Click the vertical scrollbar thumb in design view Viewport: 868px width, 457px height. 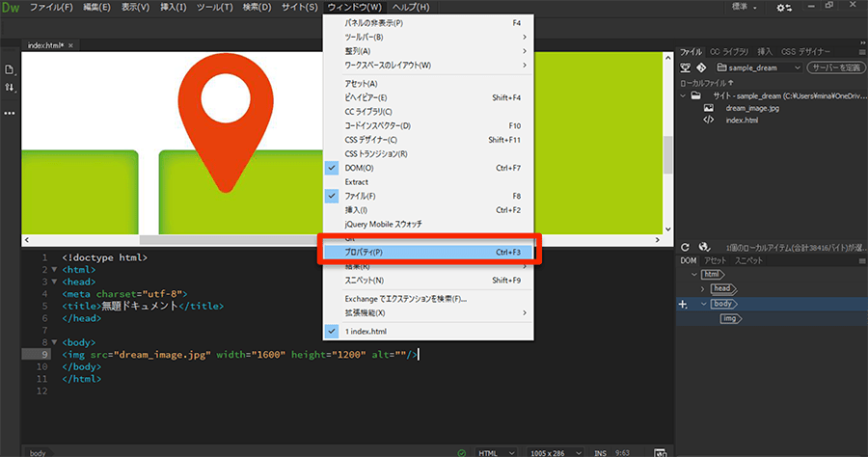coord(668,155)
